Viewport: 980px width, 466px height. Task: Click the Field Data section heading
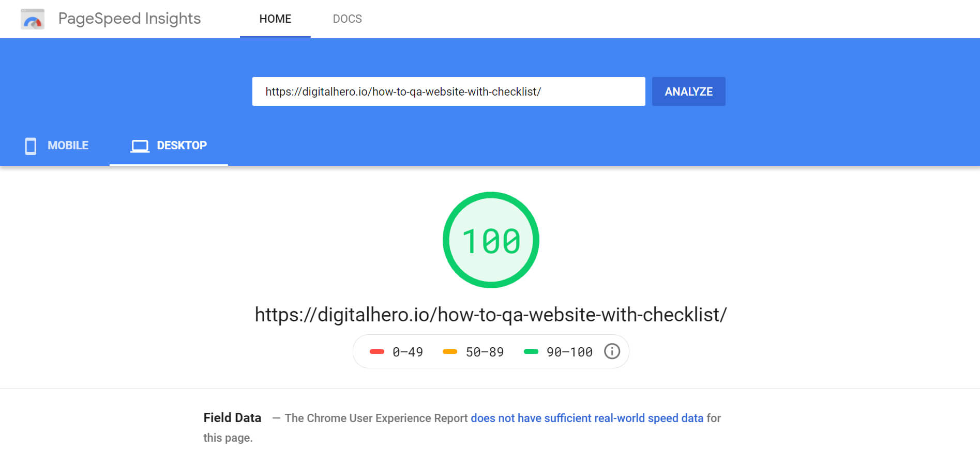[232, 417]
